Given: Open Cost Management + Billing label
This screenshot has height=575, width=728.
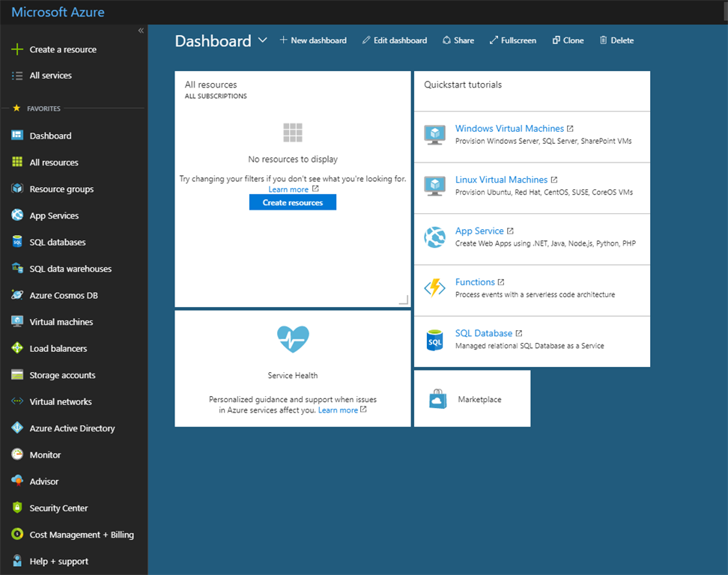Looking at the screenshot, I should click(82, 535).
